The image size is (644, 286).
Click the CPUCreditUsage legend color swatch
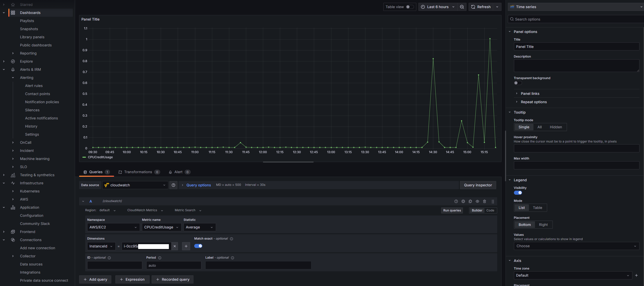click(84, 157)
